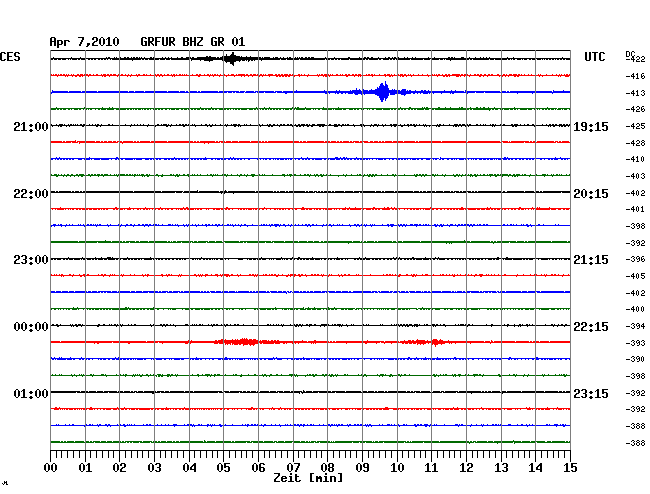Click the Zeit [min] axis title
The width and height of the screenshot is (650, 494).
pos(308,478)
